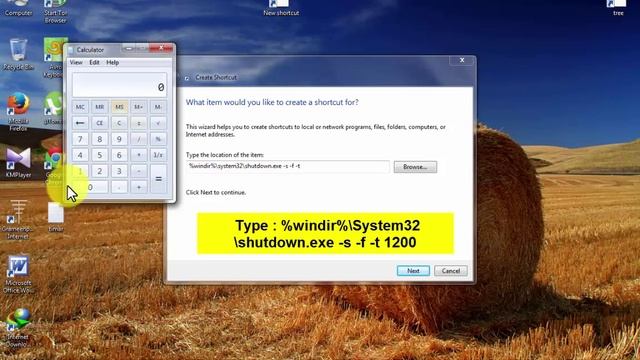The width and height of the screenshot is (640, 360).
Task: Click the percent button in Calculator
Action: coord(158,139)
